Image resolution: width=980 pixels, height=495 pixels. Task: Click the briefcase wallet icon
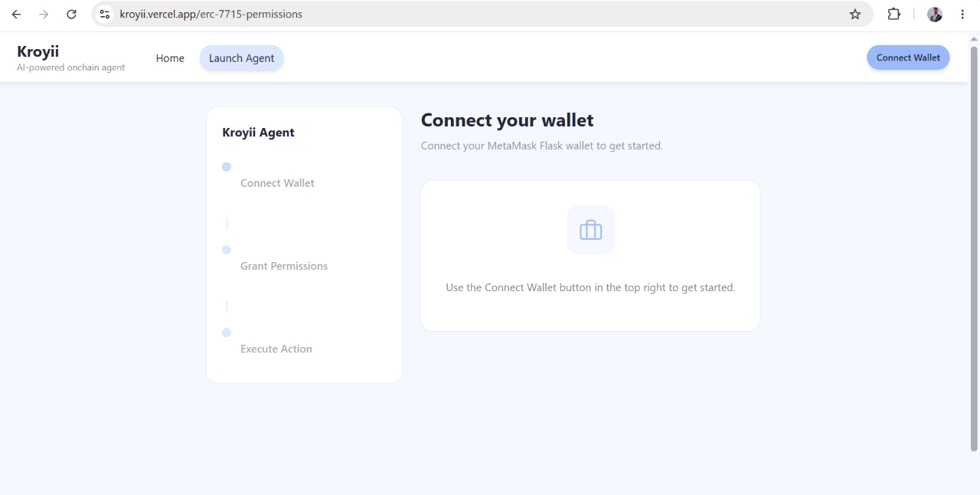[x=590, y=230]
